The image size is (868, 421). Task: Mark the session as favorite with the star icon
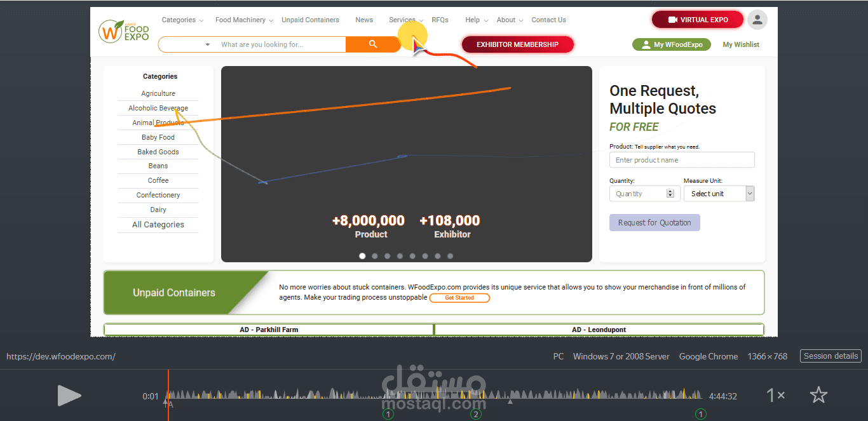pos(818,396)
